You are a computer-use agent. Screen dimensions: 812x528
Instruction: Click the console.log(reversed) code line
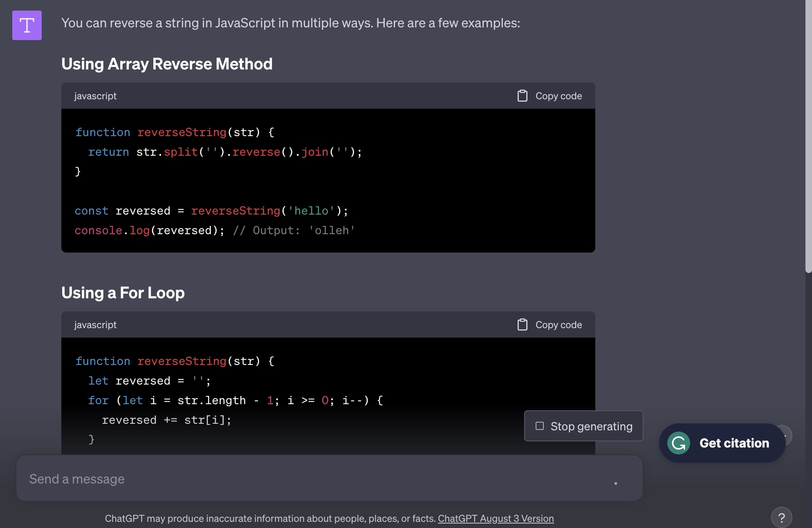click(x=149, y=230)
